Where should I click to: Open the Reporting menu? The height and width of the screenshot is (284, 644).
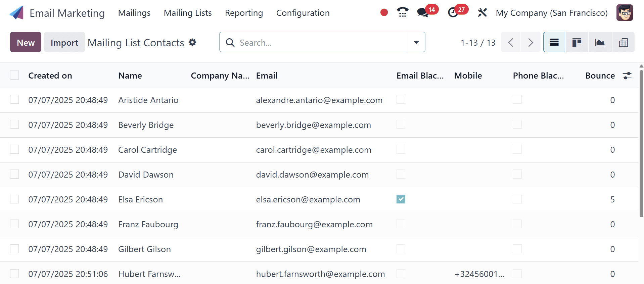(x=244, y=13)
